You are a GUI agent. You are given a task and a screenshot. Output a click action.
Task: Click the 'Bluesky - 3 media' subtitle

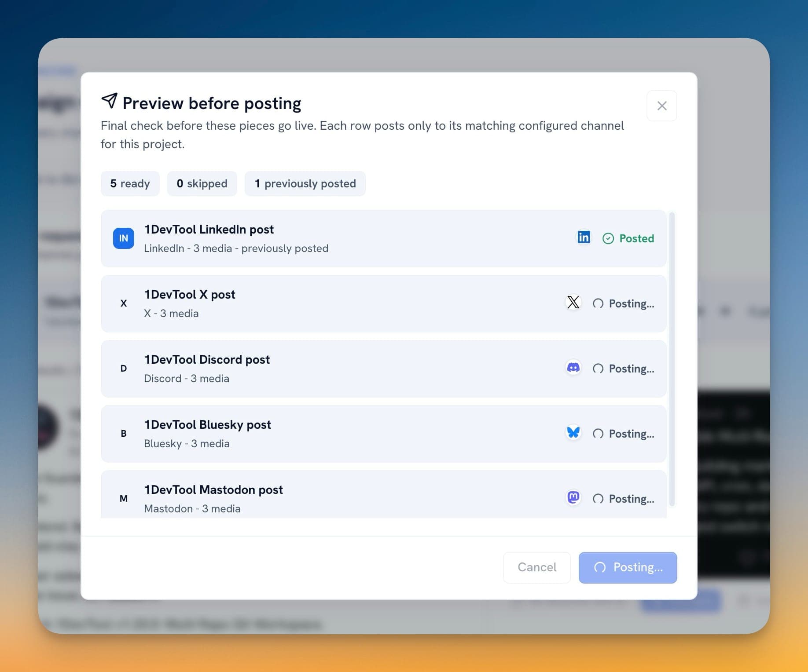pyautogui.click(x=187, y=444)
